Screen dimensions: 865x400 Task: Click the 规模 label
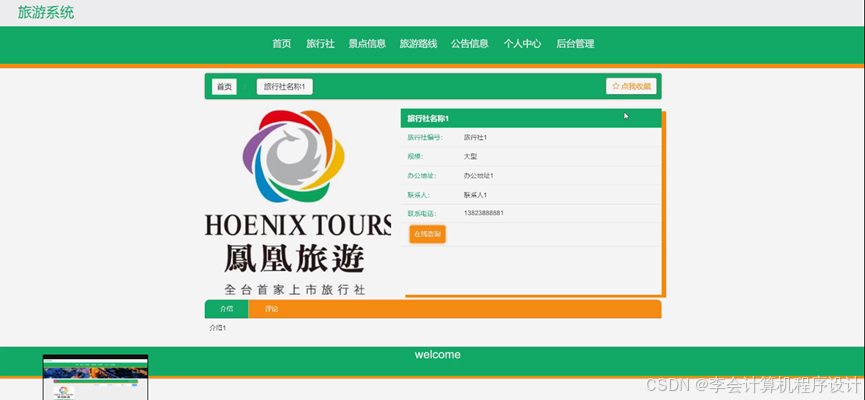(415, 157)
